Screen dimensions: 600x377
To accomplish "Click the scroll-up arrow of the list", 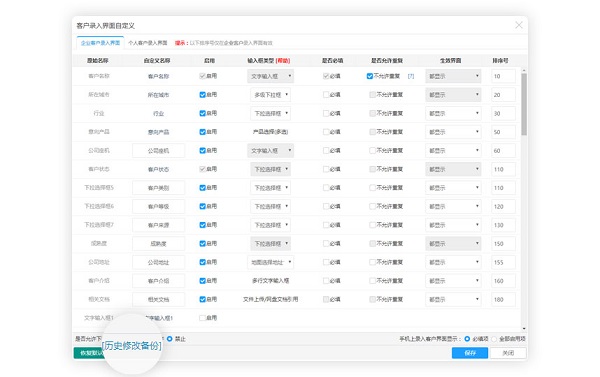I will click(524, 71).
